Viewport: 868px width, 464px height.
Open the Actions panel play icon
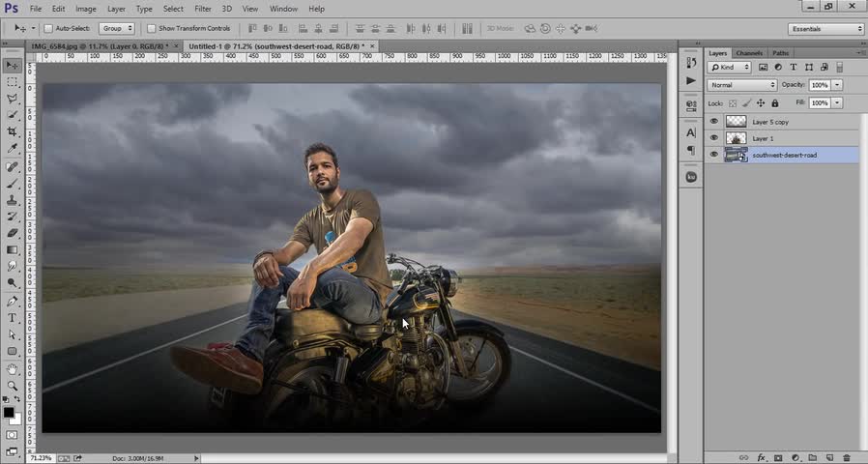click(691, 81)
